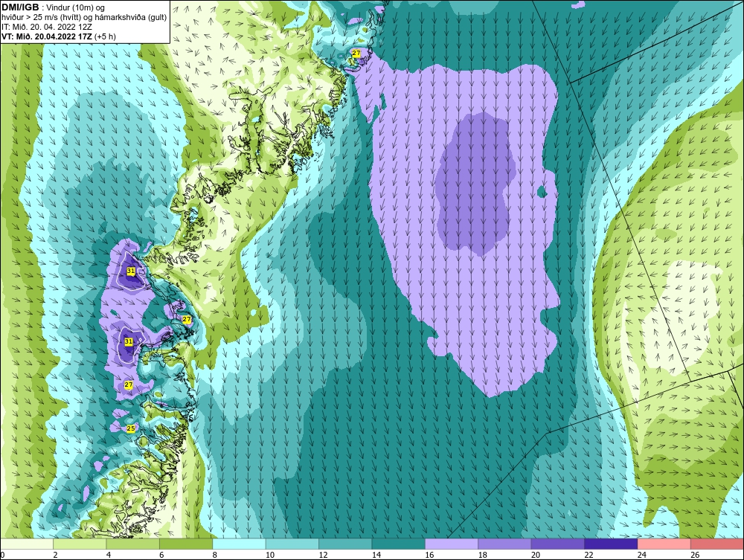The width and height of the screenshot is (744, 560).
Task: Click the "16" scale value
Action: pyautogui.click(x=429, y=555)
